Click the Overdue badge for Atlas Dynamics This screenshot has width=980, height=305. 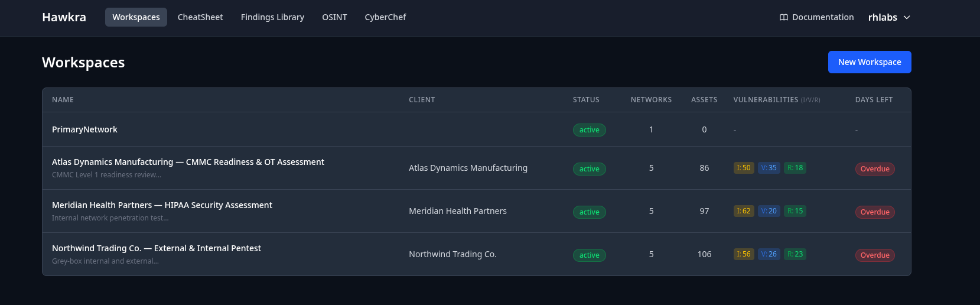pyautogui.click(x=875, y=169)
